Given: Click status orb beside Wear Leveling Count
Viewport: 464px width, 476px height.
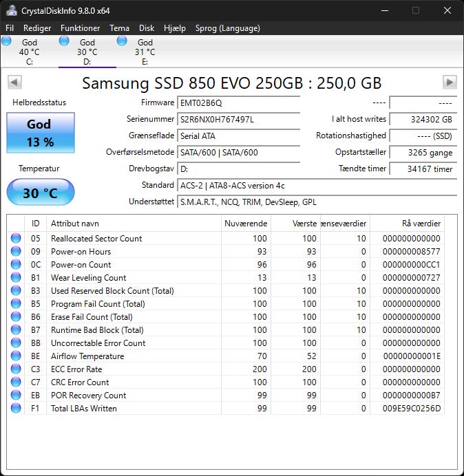Looking at the screenshot, I should [16, 278].
